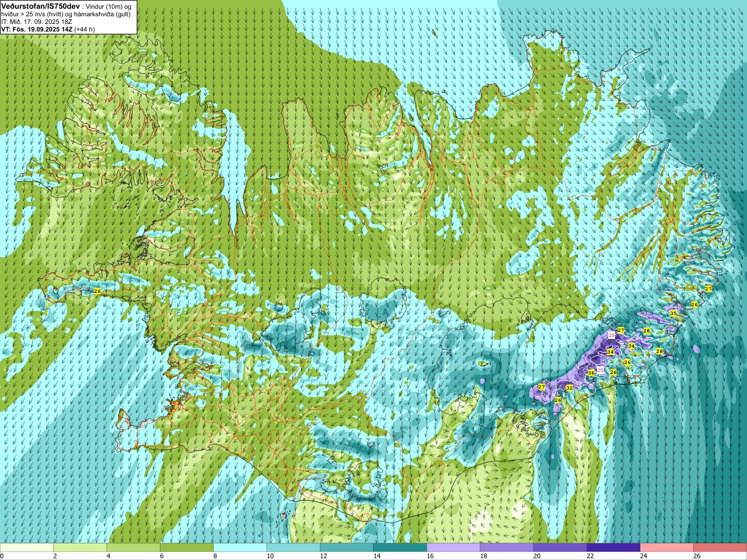
Task: Pick the teal 12–14 m/s legend swatch
Action: point(347,548)
